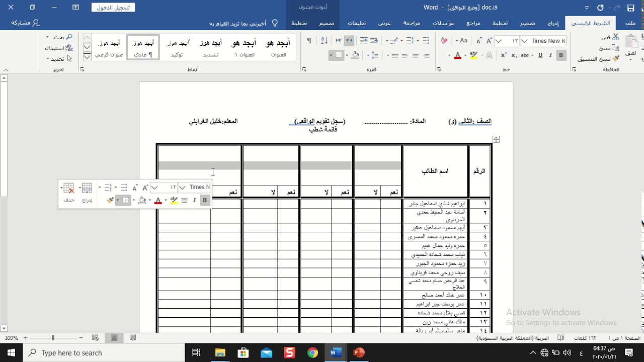Open the References (مراجع) tab
644x362 pixels.
click(473, 23)
